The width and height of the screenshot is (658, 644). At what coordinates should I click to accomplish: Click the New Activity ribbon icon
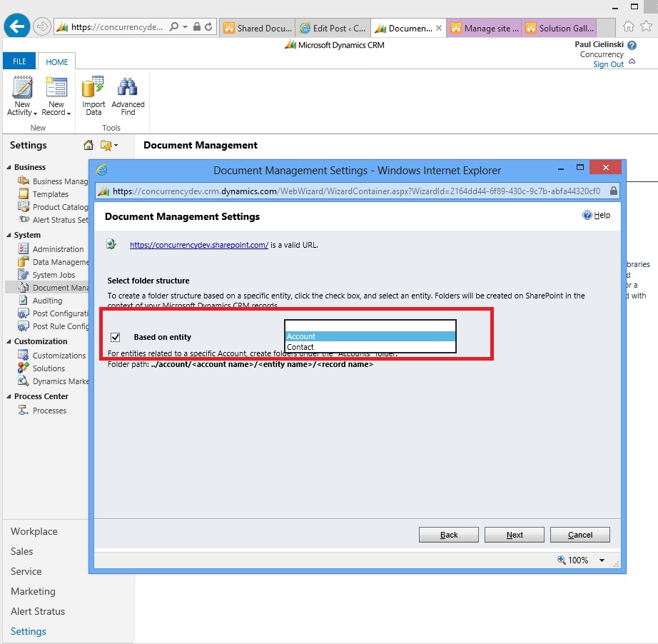22,87
